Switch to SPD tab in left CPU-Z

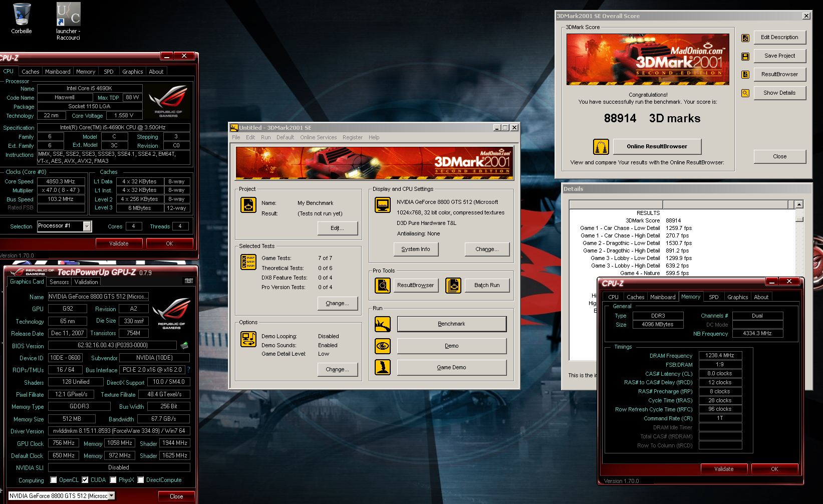[x=109, y=72]
